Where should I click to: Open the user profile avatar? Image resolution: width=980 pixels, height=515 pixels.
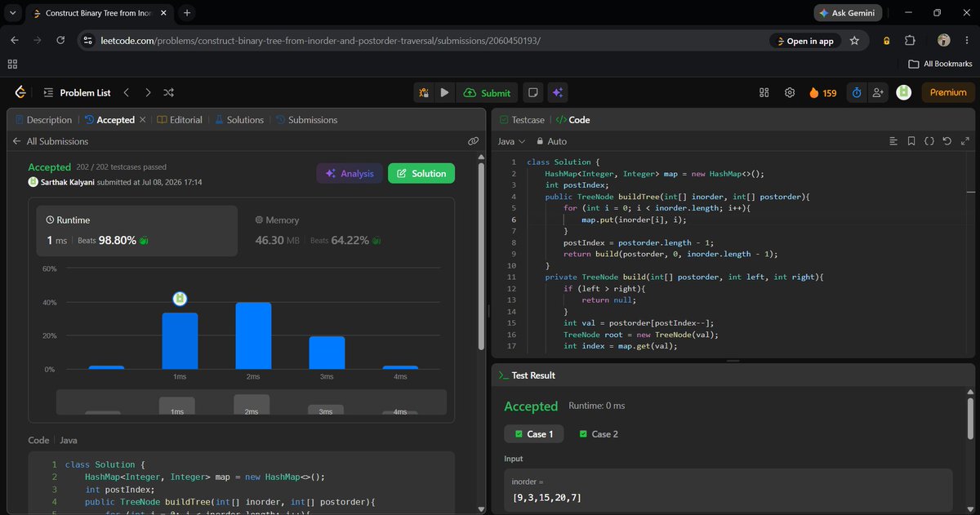click(903, 92)
